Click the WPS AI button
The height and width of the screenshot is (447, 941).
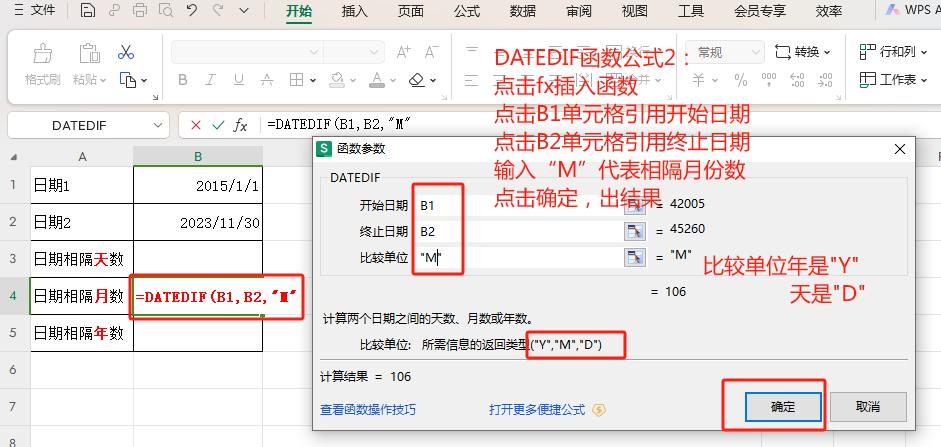914,10
